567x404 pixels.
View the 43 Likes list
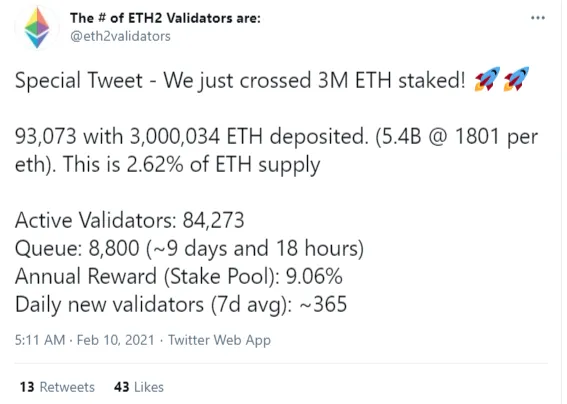[x=139, y=387]
